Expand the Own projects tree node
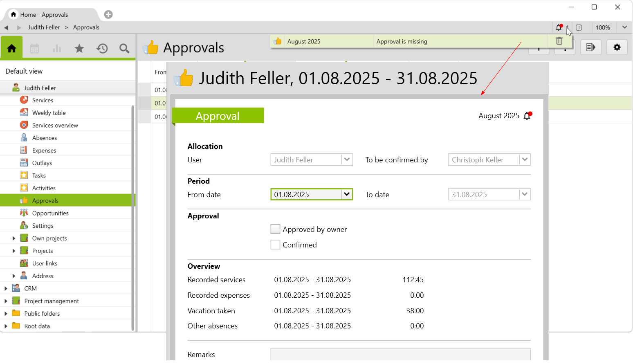 14,238
